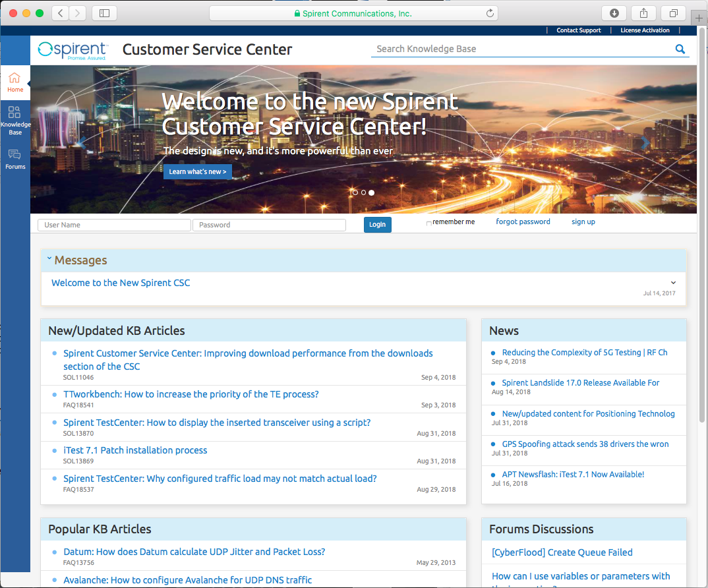This screenshot has height=588, width=708.
Task: Click the Password field
Action: 269,225
